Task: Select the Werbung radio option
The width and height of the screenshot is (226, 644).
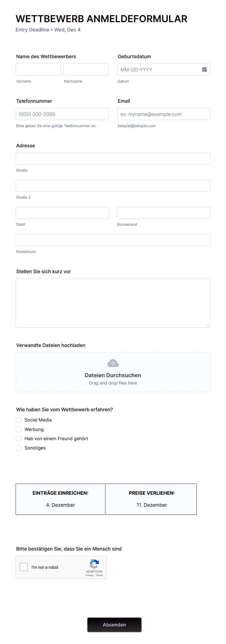Action: pyautogui.click(x=18, y=429)
